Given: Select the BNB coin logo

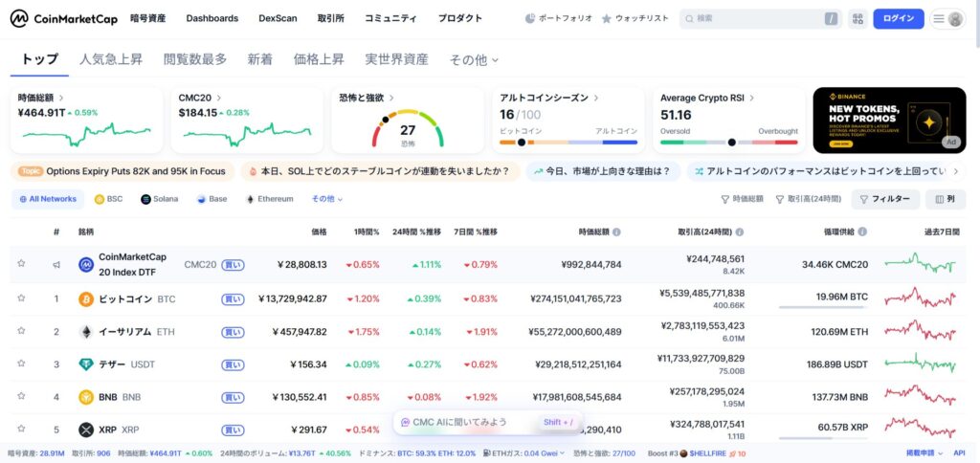Looking at the screenshot, I should pyautogui.click(x=86, y=397).
